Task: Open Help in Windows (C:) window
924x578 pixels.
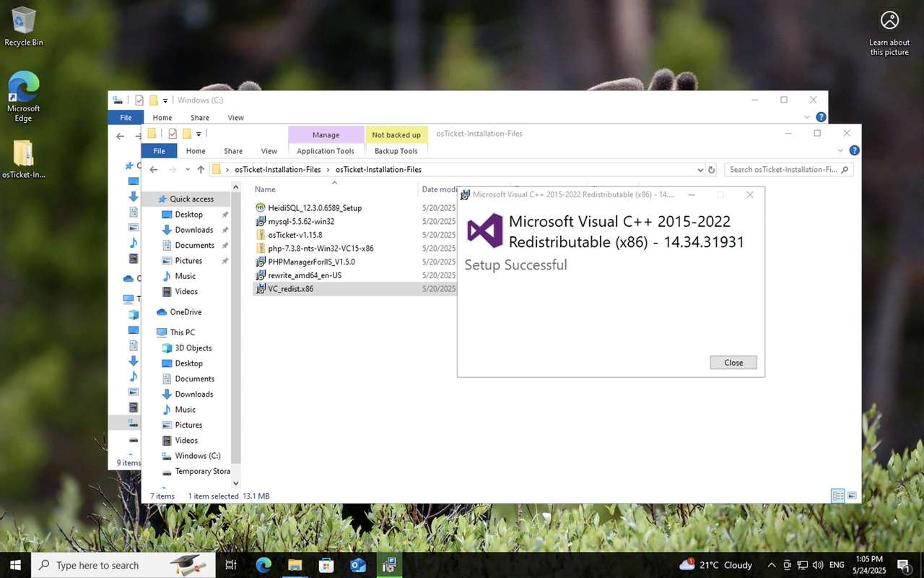Action: point(821,117)
